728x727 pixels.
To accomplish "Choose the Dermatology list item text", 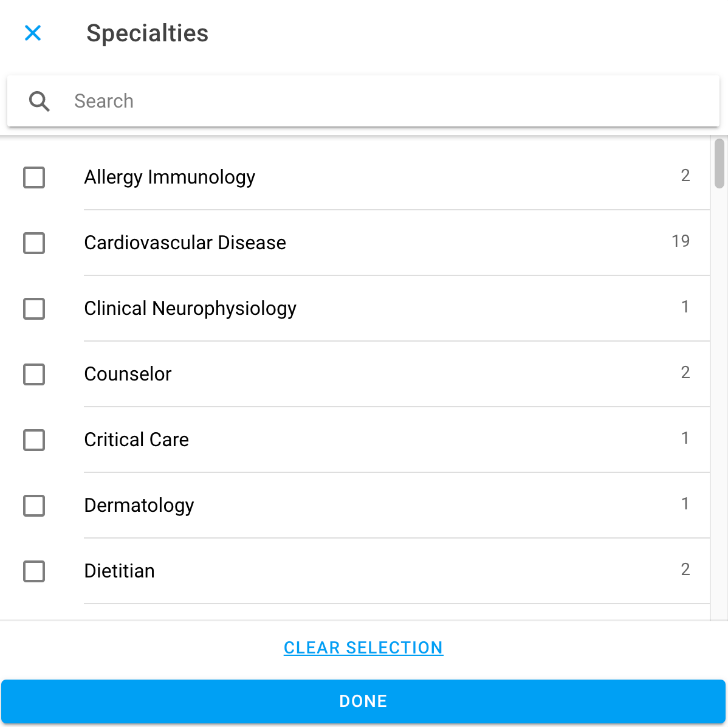I will point(139,506).
